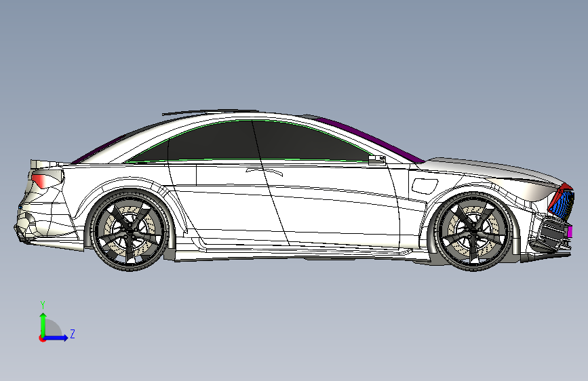Select the fuel filler flap on front fender
Viewport: 588px width, 381px height.
click(x=425, y=186)
